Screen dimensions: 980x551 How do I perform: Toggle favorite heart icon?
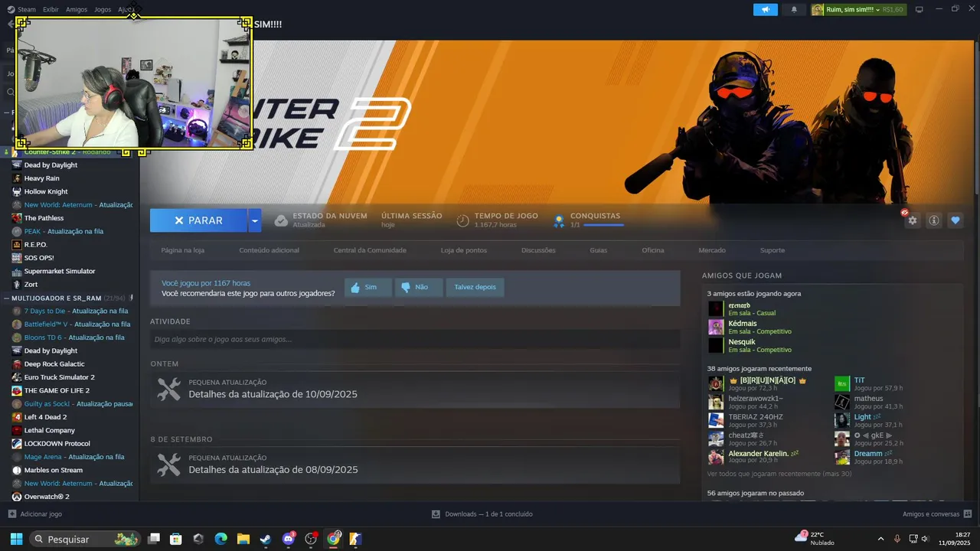(x=955, y=220)
